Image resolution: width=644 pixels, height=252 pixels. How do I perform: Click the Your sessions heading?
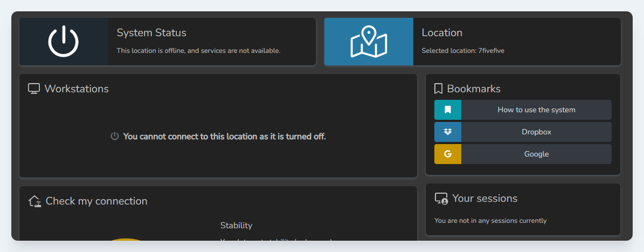tap(484, 199)
